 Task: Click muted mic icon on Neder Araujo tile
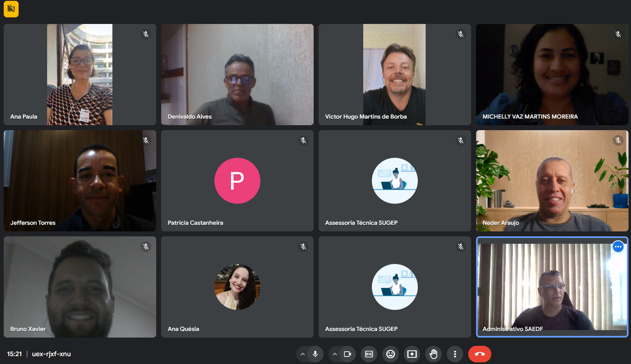tap(618, 140)
